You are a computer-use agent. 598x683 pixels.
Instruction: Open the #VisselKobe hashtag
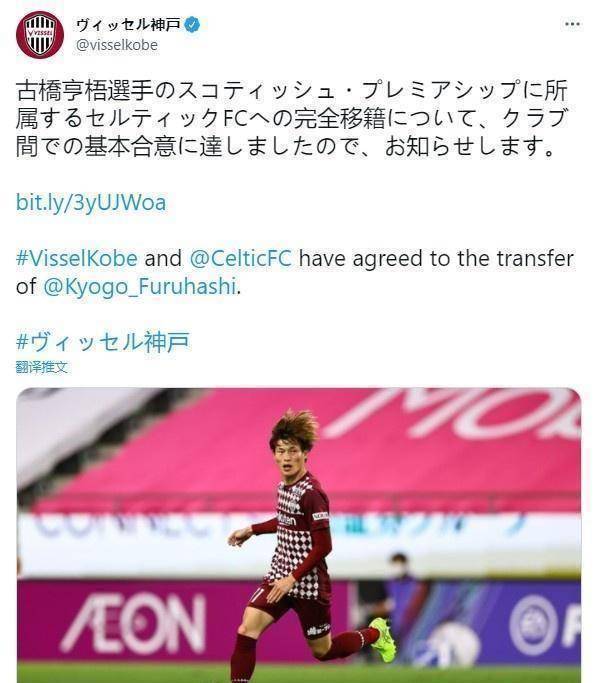pos(77,258)
